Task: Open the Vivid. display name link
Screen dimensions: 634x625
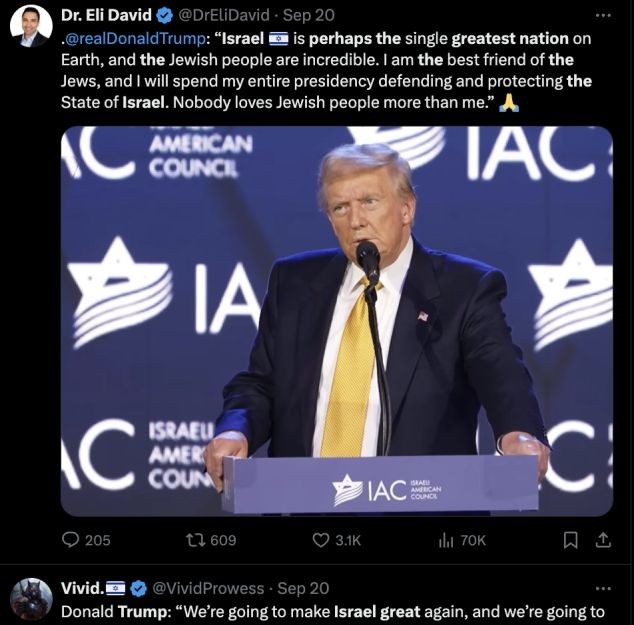Action: [83, 588]
